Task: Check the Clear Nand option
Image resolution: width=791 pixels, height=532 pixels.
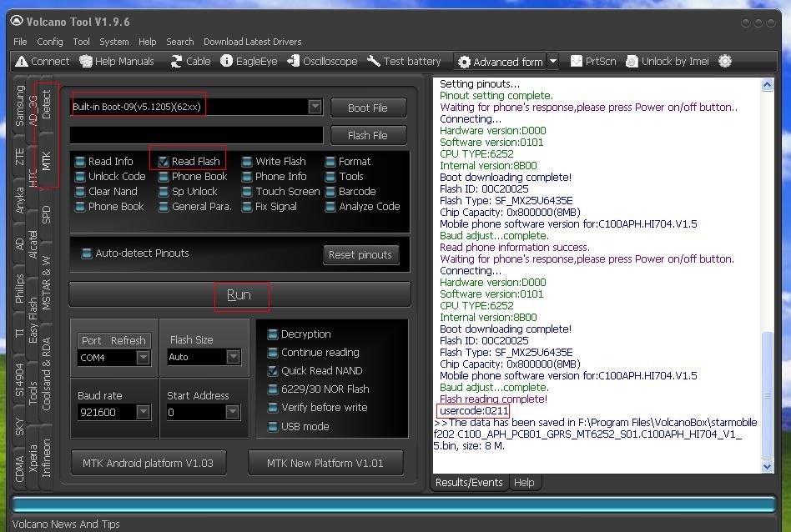Action: pyautogui.click(x=80, y=192)
